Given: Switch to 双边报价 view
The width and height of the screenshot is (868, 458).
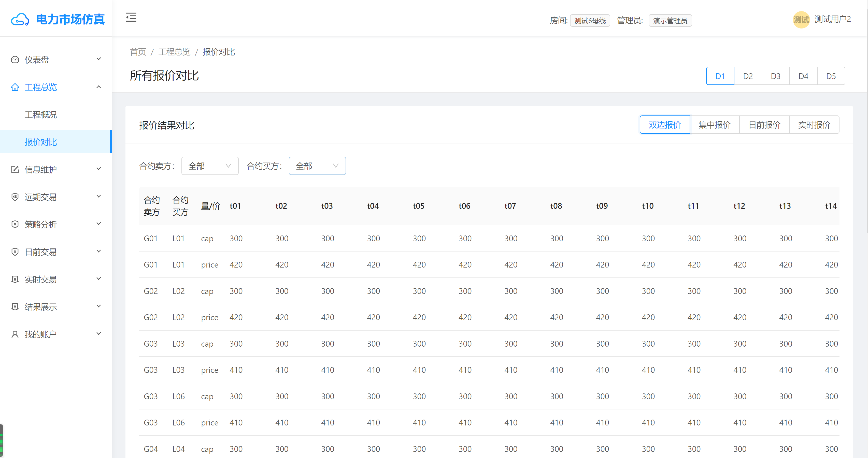Looking at the screenshot, I should 665,125.
